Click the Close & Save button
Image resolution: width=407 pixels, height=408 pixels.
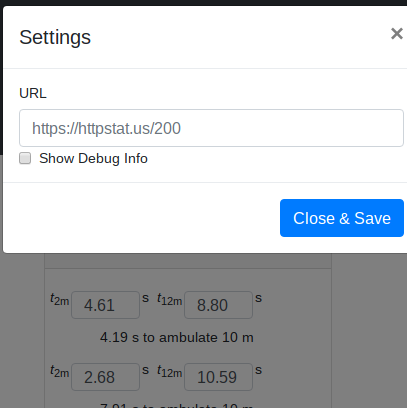tap(342, 218)
